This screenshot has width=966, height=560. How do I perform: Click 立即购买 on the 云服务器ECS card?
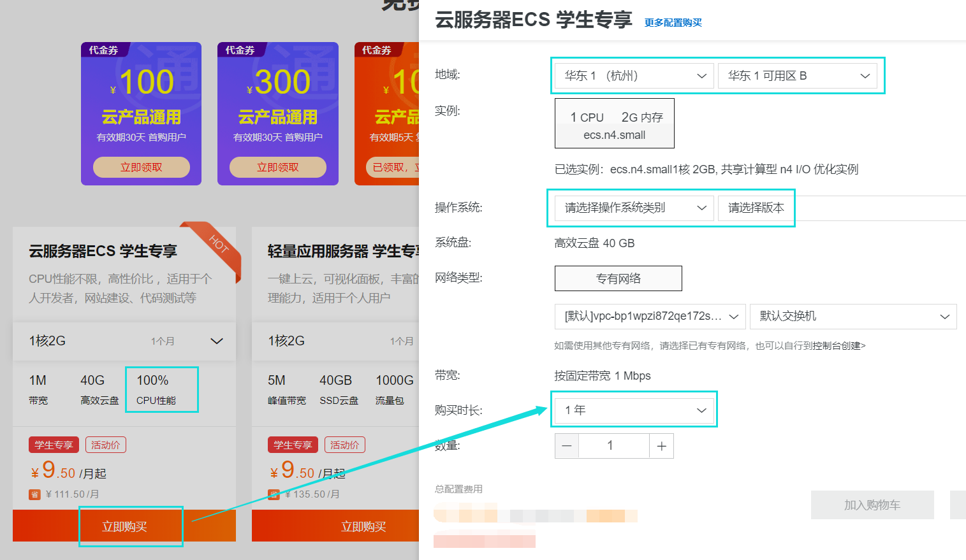coord(124,526)
